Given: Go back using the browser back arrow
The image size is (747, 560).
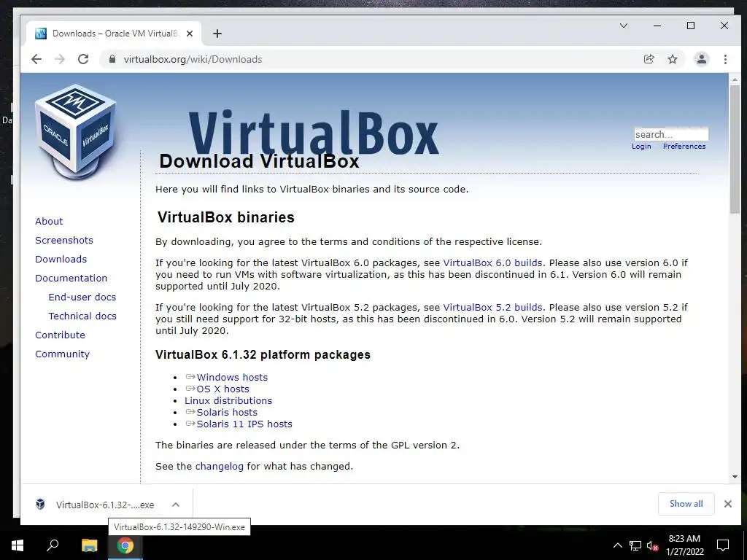Looking at the screenshot, I should point(36,59).
